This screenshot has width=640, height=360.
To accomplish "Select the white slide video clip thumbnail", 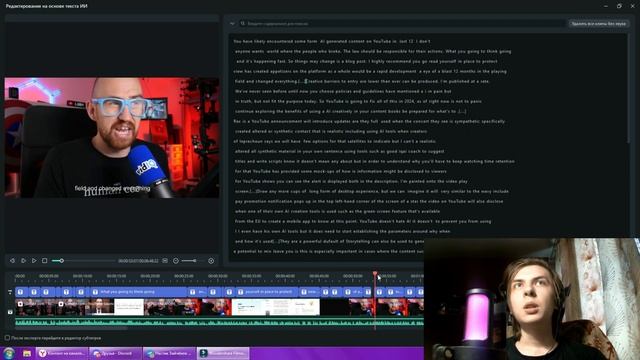I will [129, 307].
